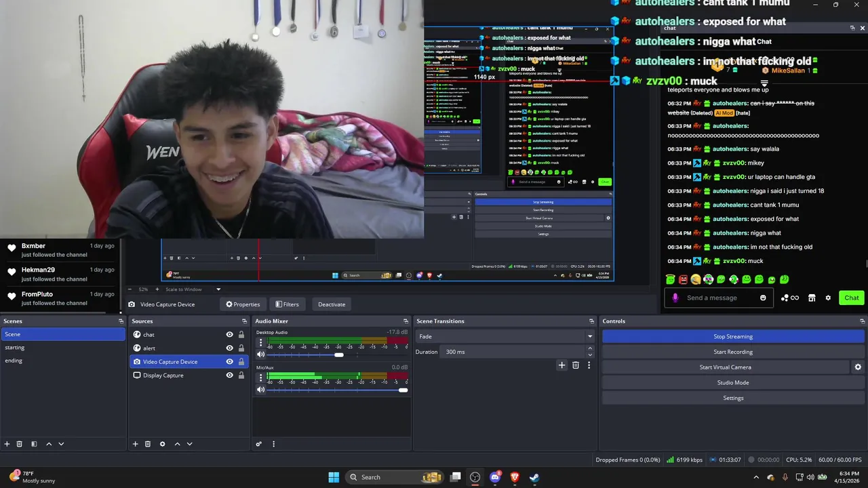Select the 'starting' scene
Viewport: 868px width, 488px height.
pos(63,348)
